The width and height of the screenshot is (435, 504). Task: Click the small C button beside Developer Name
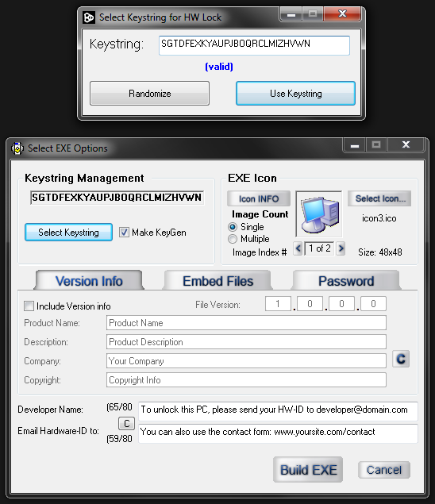[x=126, y=423]
